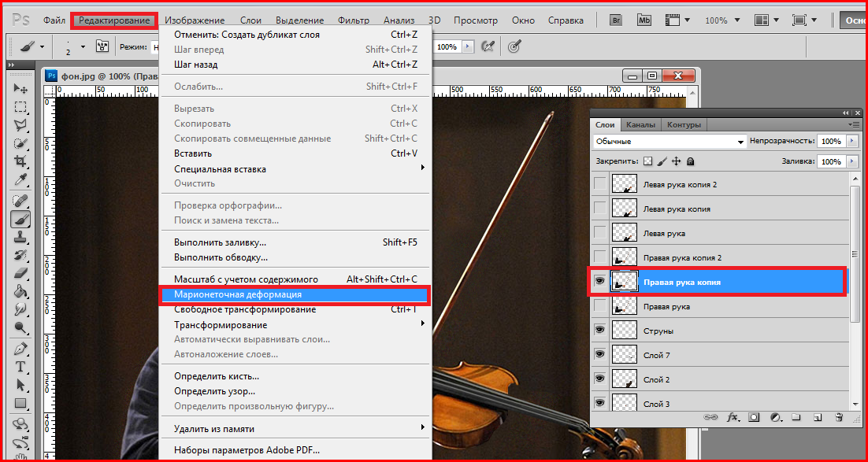Image resolution: width=868 pixels, height=462 pixels.
Task: Show the Левая рука копия layer
Action: click(x=599, y=208)
